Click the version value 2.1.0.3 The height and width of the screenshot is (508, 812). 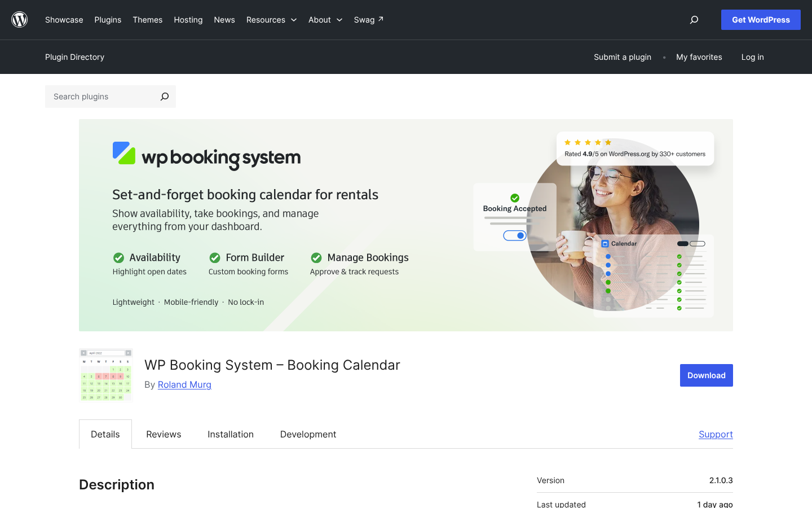721,480
